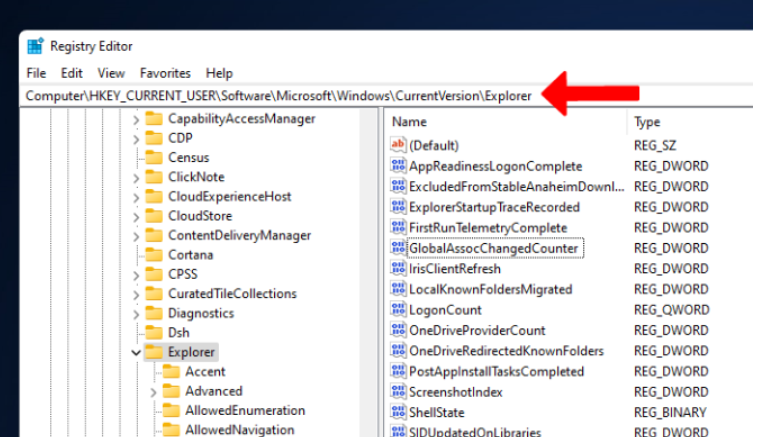Select the Dsh folder icon
Screen dimensions: 772x437
[154, 332]
